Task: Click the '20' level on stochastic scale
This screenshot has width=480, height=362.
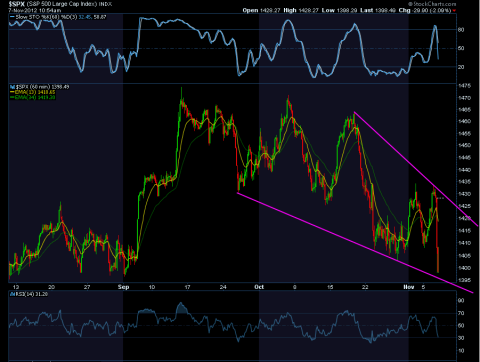Action: coord(461,67)
